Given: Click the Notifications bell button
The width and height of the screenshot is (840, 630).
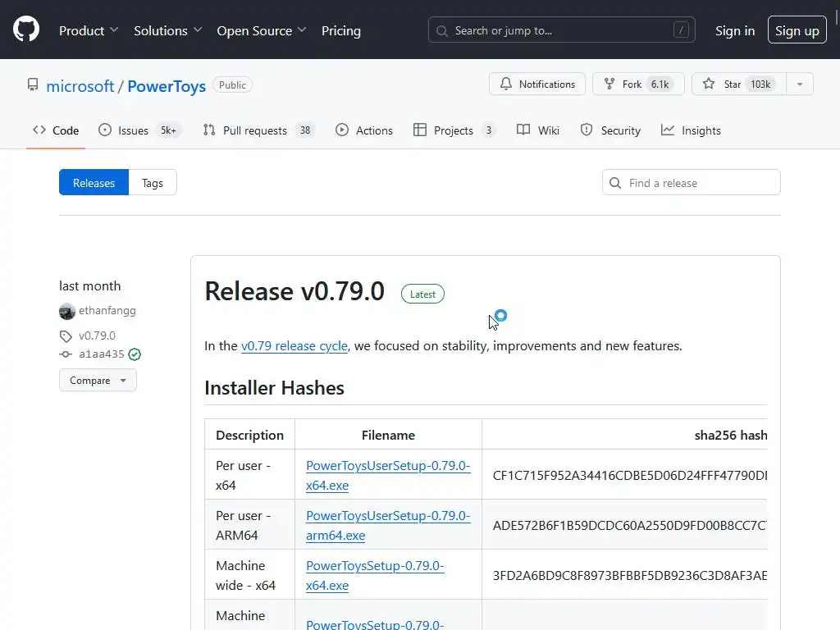Looking at the screenshot, I should (x=536, y=84).
